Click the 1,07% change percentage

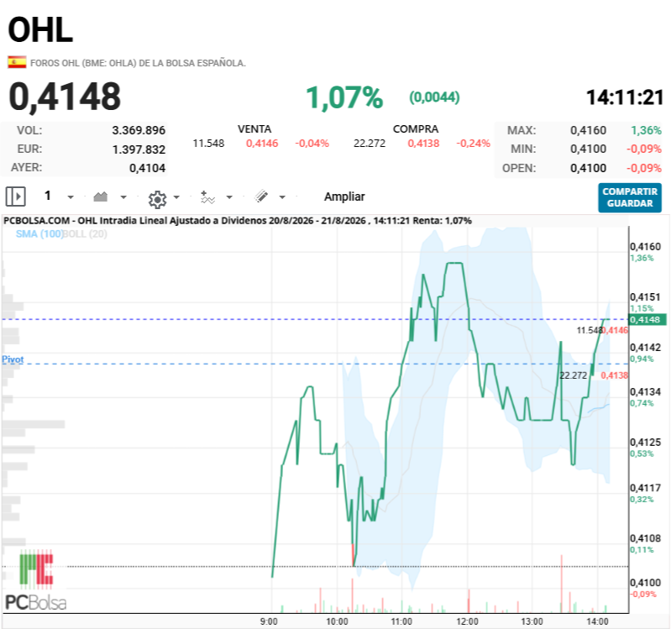[344, 97]
